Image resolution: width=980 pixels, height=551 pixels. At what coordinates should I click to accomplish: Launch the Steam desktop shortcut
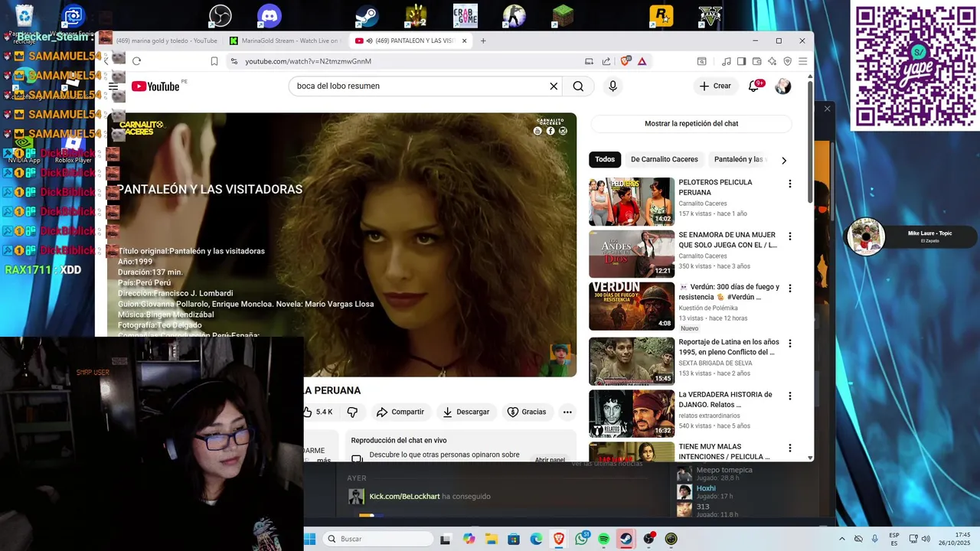(x=367, y=16)
